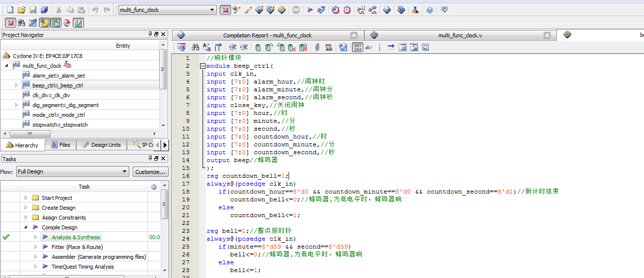Click the Customize... button
The image size is (644, 278).
(150, 171)
